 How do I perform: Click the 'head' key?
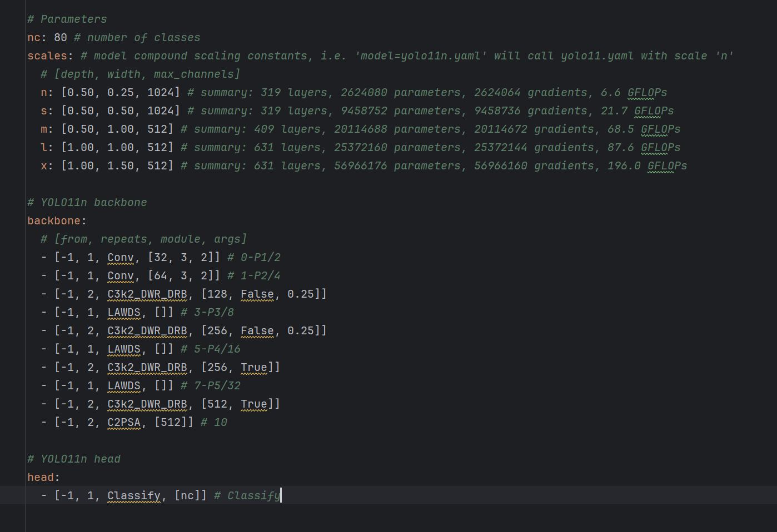[x=41, y=477]
